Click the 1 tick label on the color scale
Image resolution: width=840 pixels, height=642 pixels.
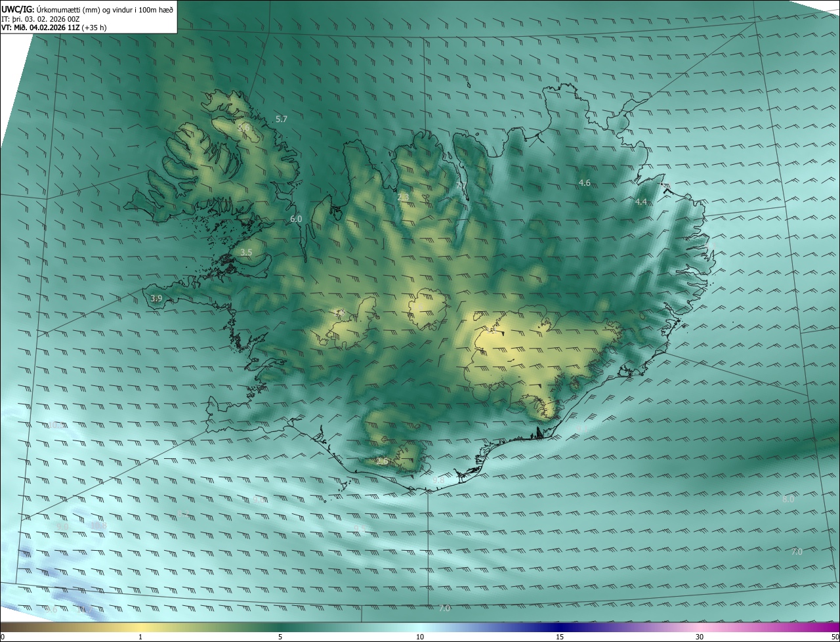[x=140, y=637]
